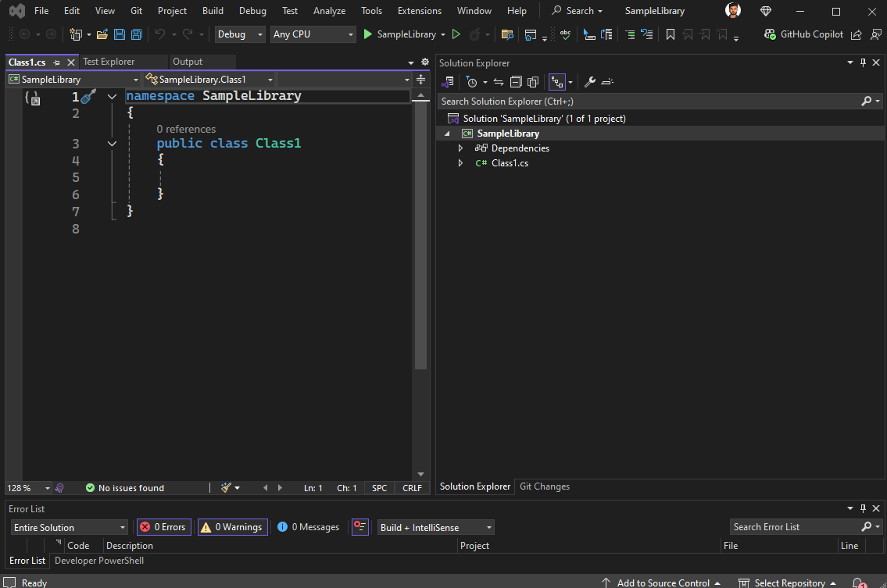Open the Extensions menu

pyautogui.click(x=419, y=11)
